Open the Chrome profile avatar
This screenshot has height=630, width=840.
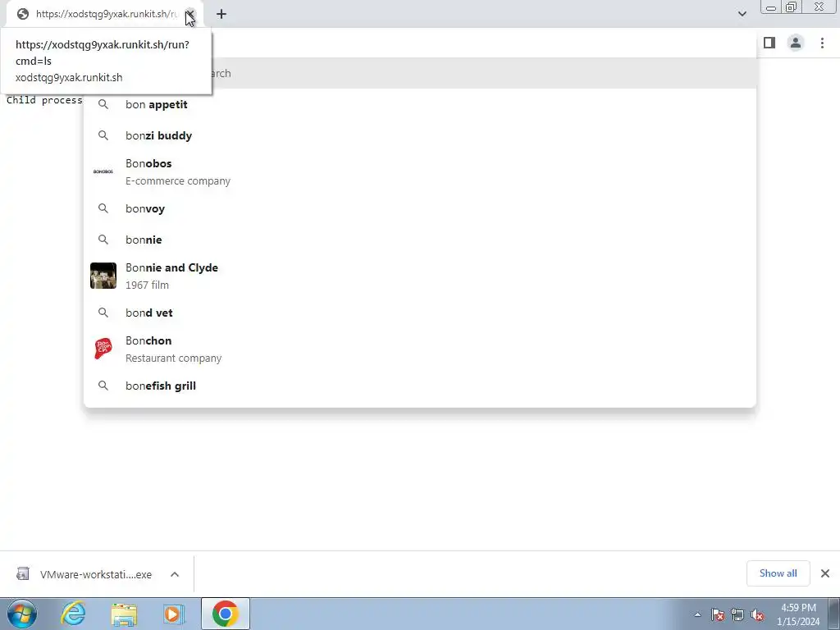pyautogui.click(x=796, y=43)
